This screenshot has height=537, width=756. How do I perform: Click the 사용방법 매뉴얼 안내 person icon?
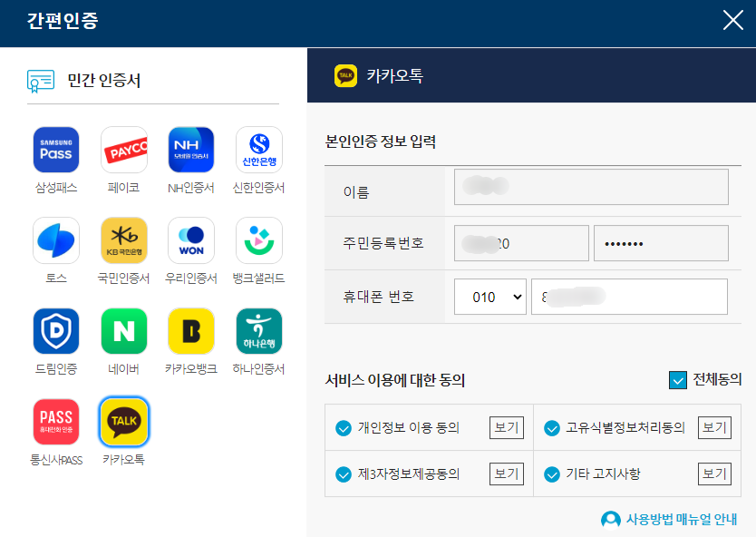(611, 520)
